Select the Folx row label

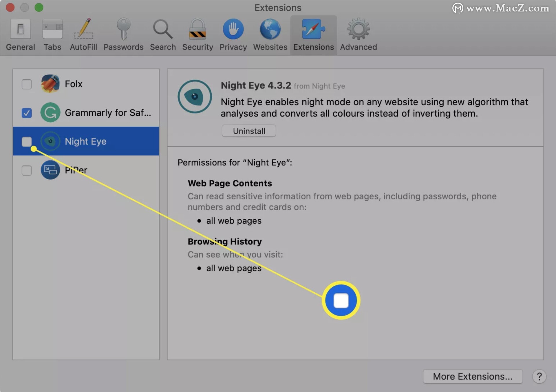(74, 84)
